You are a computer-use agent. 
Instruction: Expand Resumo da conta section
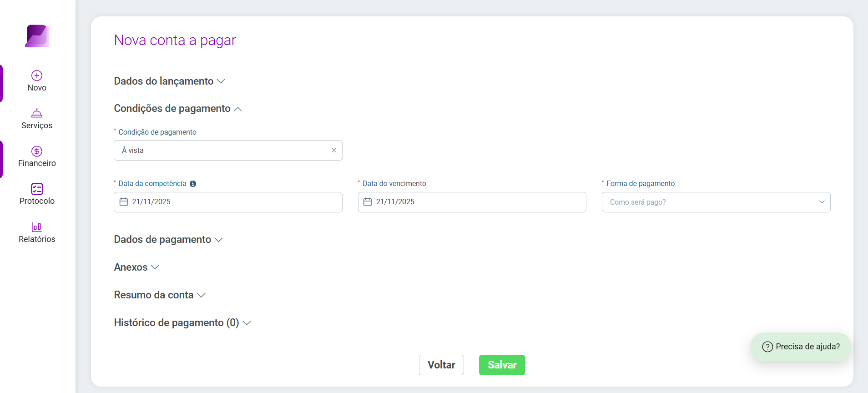tap(160, 295)
